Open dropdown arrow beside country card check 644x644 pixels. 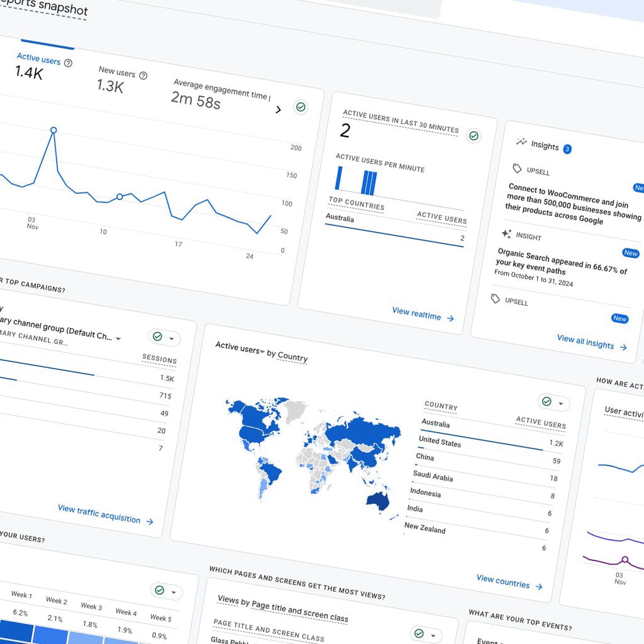click(560, 404)
